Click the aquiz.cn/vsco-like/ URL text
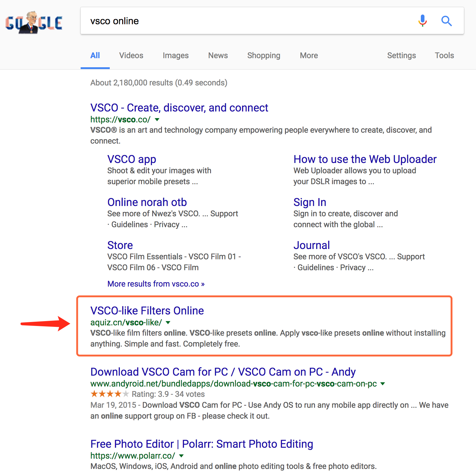 pyautogui.click(x=126, y=323)
